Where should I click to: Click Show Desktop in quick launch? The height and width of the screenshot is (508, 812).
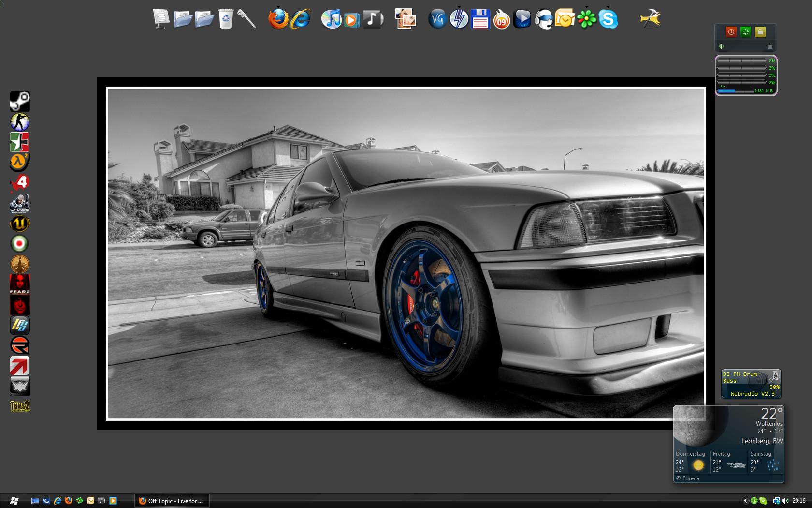(x=35, y=501)
